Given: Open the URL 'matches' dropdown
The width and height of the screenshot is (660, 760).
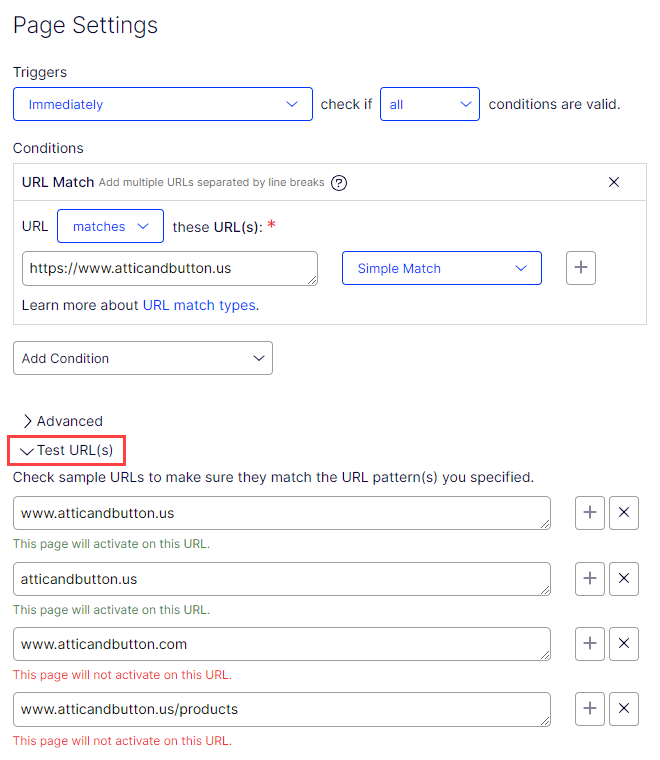Looking at the screenshot, I should [110, 227].
